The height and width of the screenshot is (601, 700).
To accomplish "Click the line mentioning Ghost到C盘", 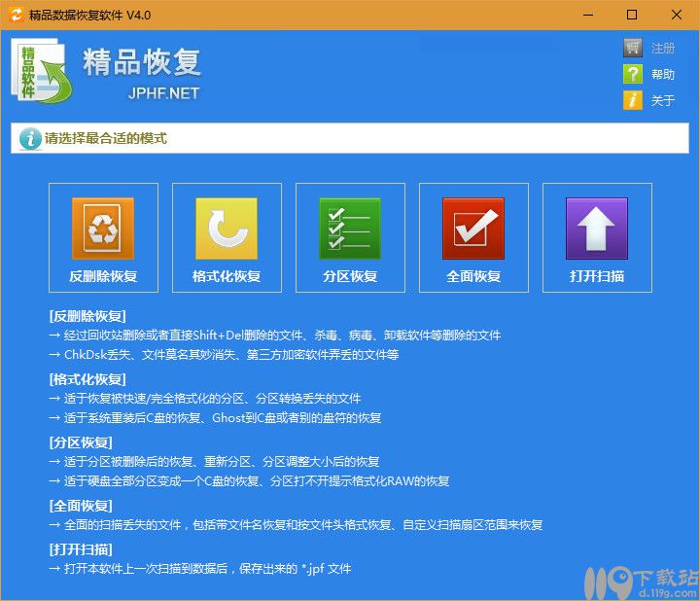I will tap(215, 418).
